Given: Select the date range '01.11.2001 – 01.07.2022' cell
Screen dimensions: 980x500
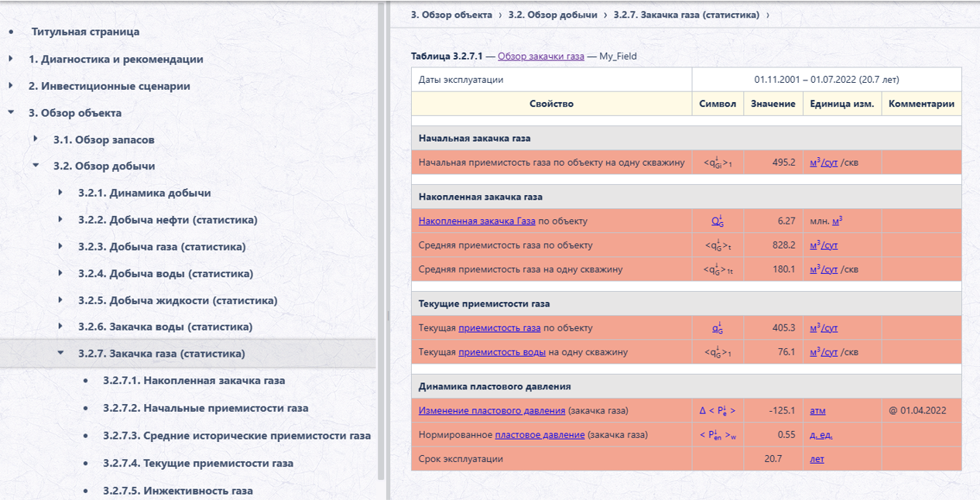Looking at the screenshot, I should click(827, 80).
